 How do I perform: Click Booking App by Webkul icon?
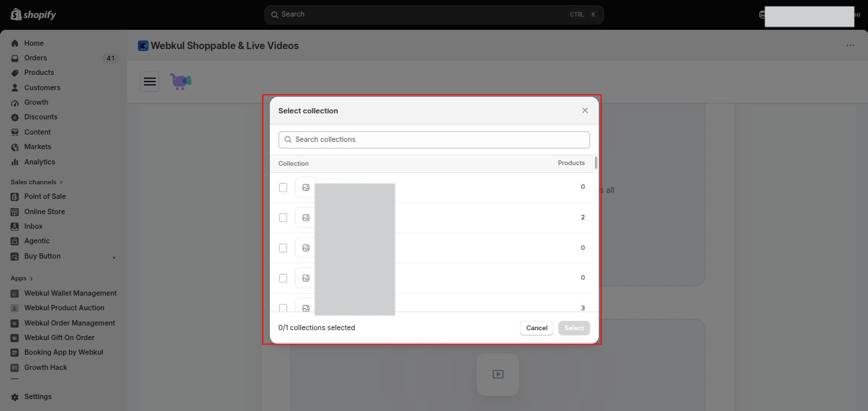coord(15,352)
